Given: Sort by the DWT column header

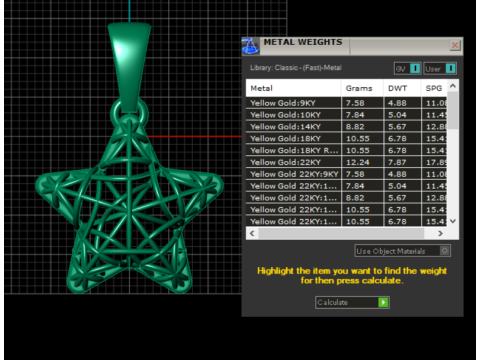Looking at the screenshot, I should click(x=402, y=88).
